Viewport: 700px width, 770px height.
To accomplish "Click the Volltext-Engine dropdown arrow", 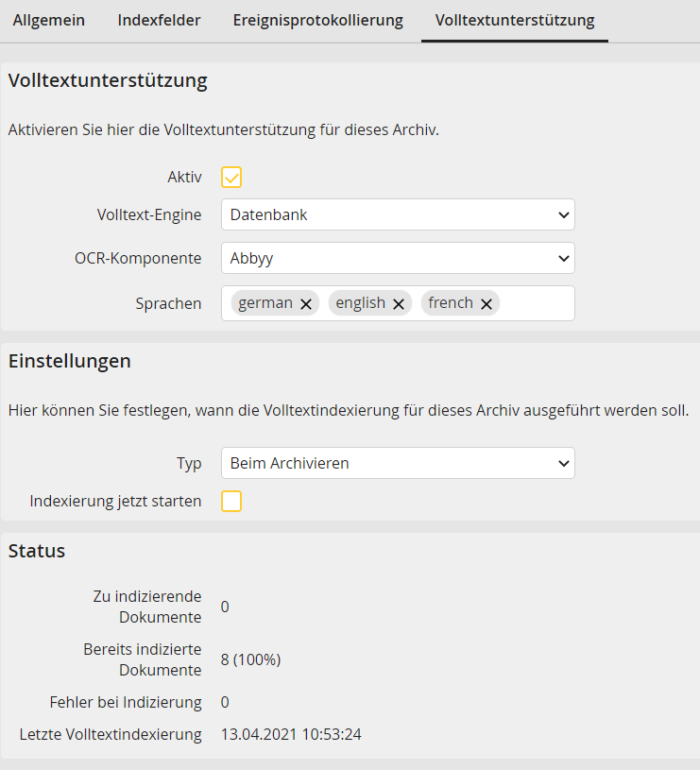I will 562,214.
